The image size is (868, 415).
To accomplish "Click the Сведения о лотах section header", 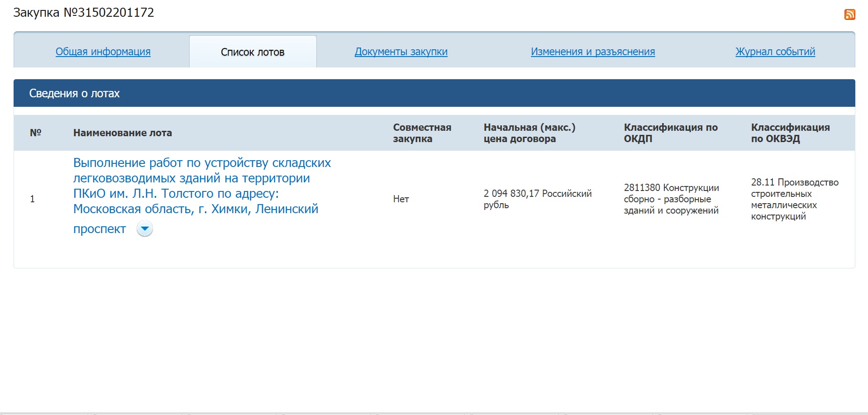I will point(75,93).
